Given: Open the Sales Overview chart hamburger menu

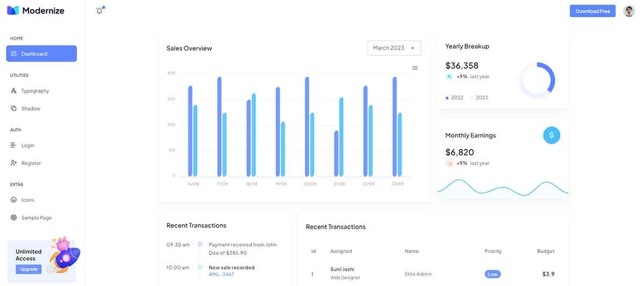Looking at the screenshot, I should [x=415, y=68].
